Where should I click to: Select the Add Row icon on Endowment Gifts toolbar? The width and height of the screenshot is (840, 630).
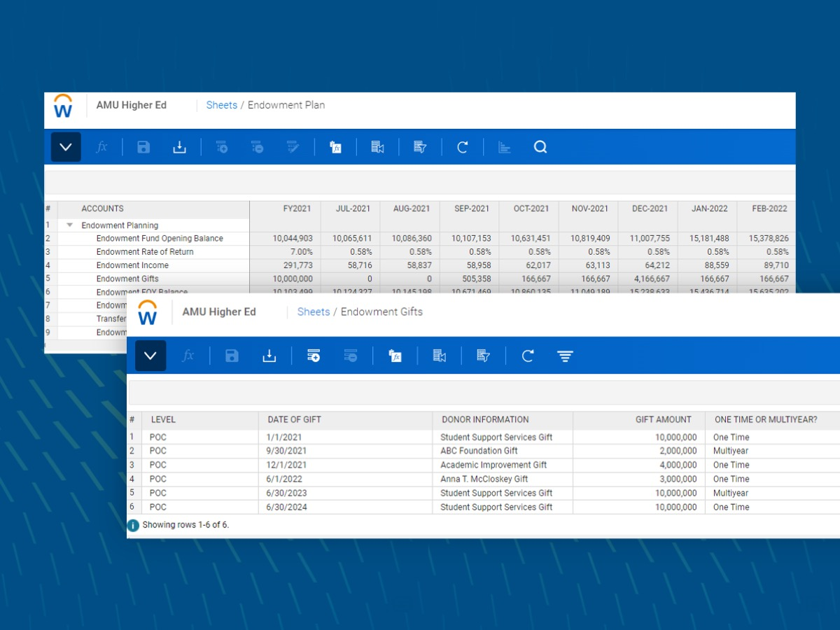tap(314, 356)
